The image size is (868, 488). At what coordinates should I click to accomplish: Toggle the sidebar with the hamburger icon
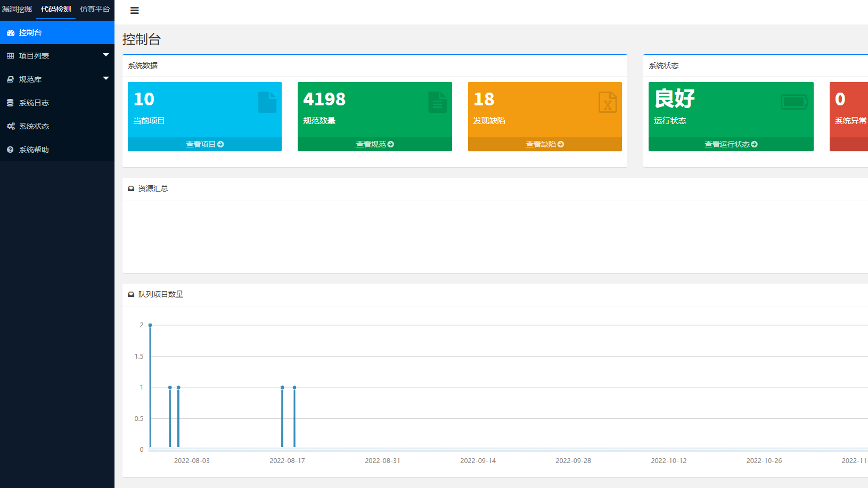click(x=135, y=11)
